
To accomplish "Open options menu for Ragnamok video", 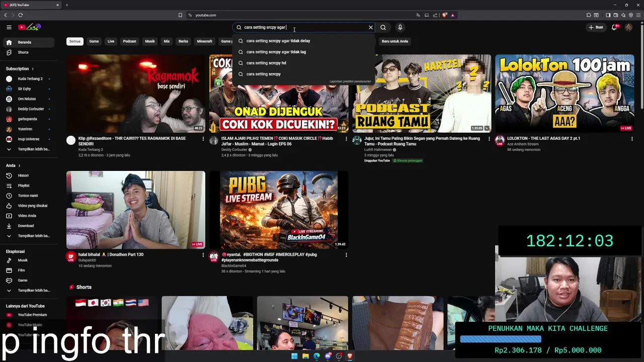I will [x=203, y=139].
